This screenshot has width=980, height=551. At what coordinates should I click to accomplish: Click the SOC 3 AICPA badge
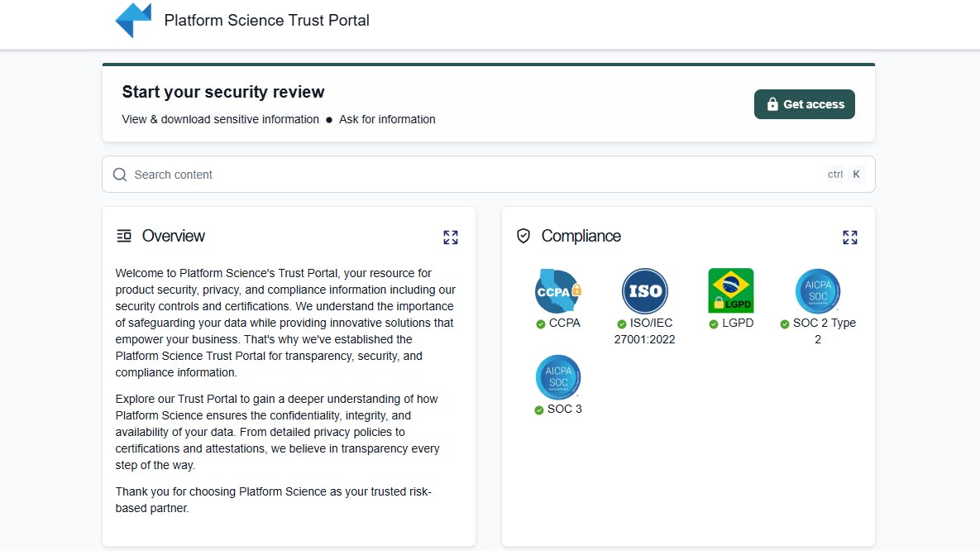click(x=557, y=377)
